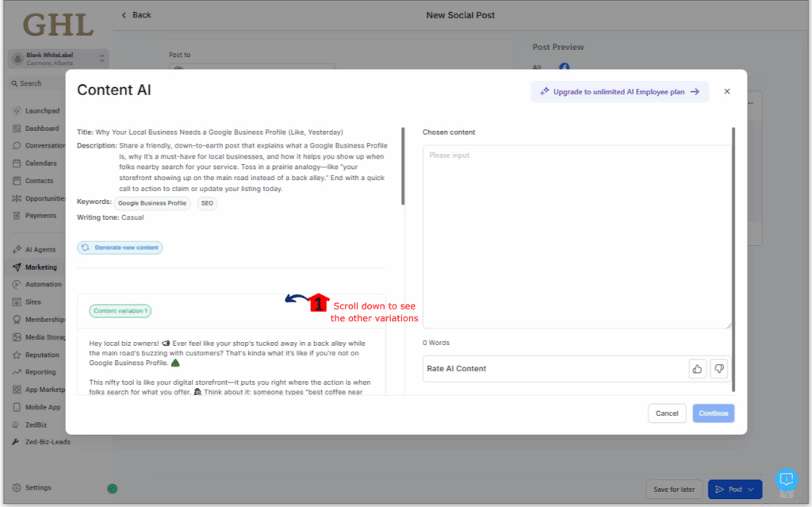
Task: Click the Sites icon in sidebar
Action: [17, 302]
